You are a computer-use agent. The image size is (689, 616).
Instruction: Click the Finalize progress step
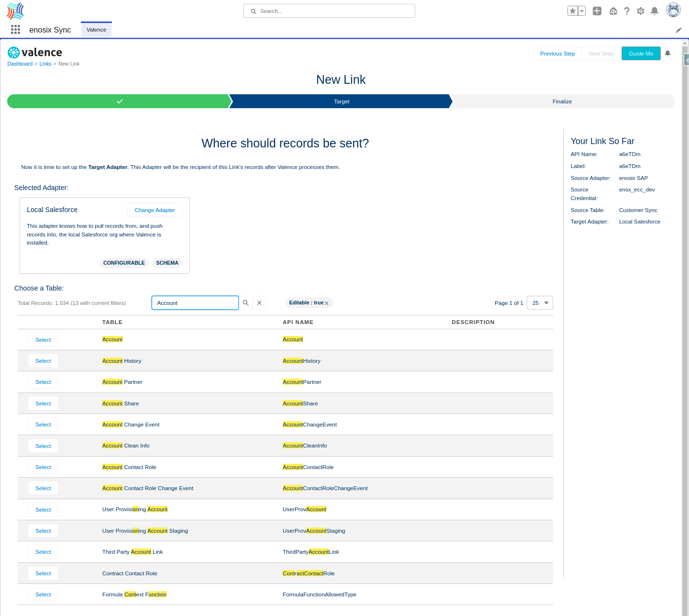tap(562, 101)
